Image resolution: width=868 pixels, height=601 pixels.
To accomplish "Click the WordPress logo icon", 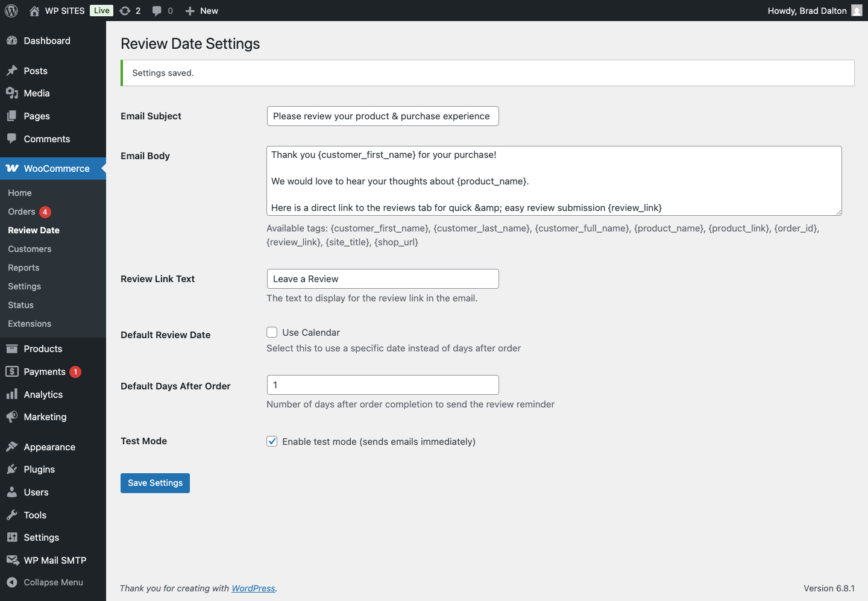I will [11, 11].
